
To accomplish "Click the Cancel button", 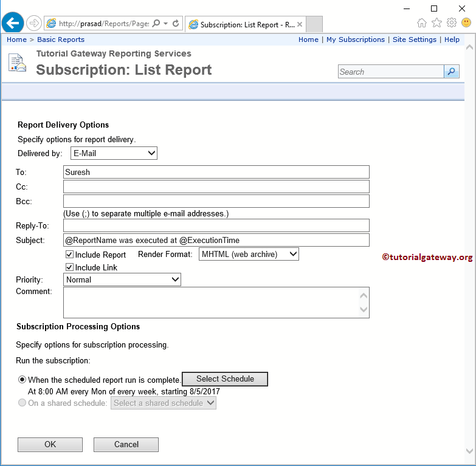I will pos(126,445).
